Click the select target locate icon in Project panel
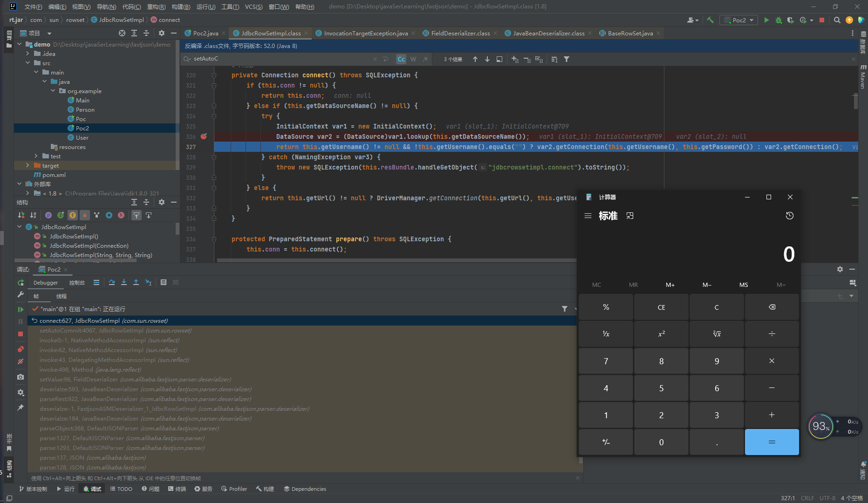 122,33
